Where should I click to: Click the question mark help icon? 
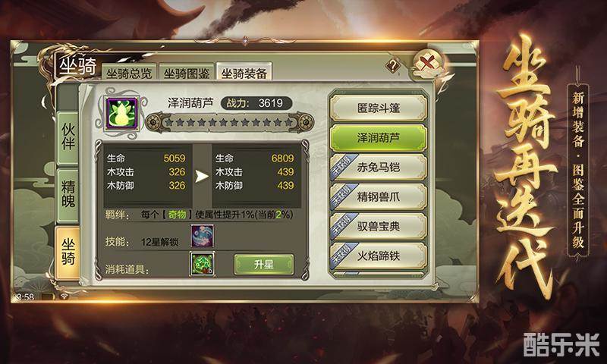pos(393,65)
